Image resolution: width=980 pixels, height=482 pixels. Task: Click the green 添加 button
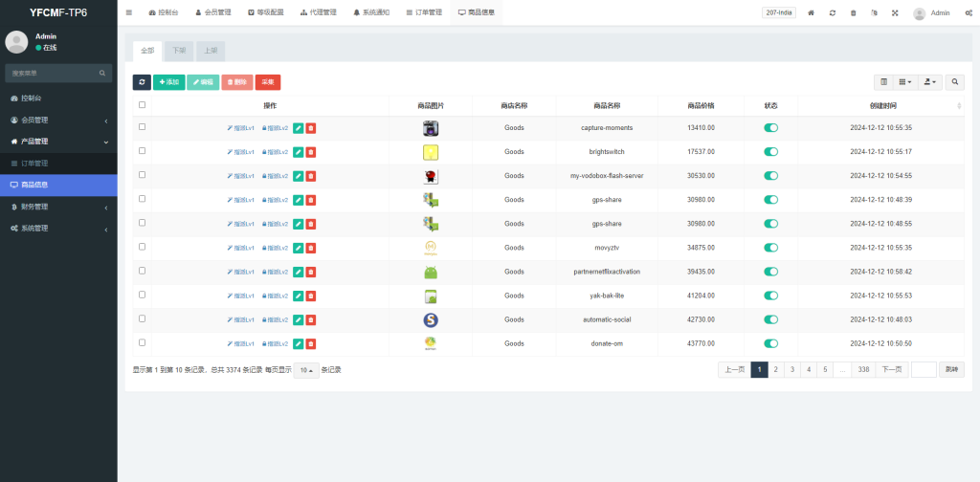[168, 83]
